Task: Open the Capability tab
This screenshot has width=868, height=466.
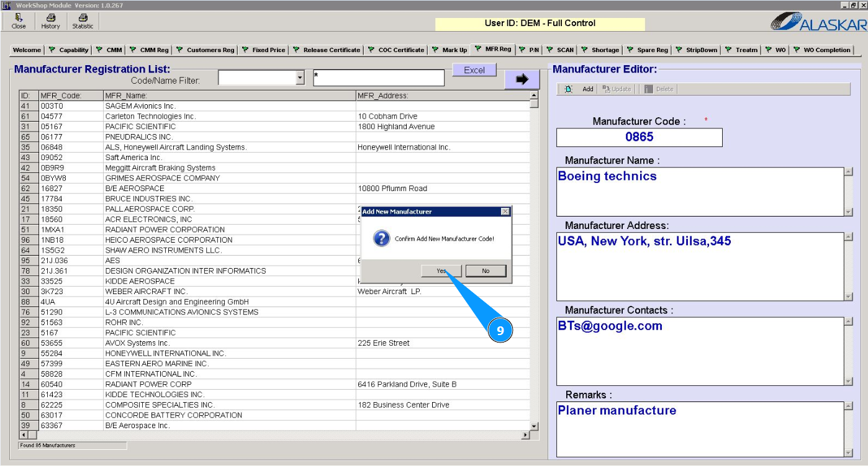Action: click(x=68, y=50)
